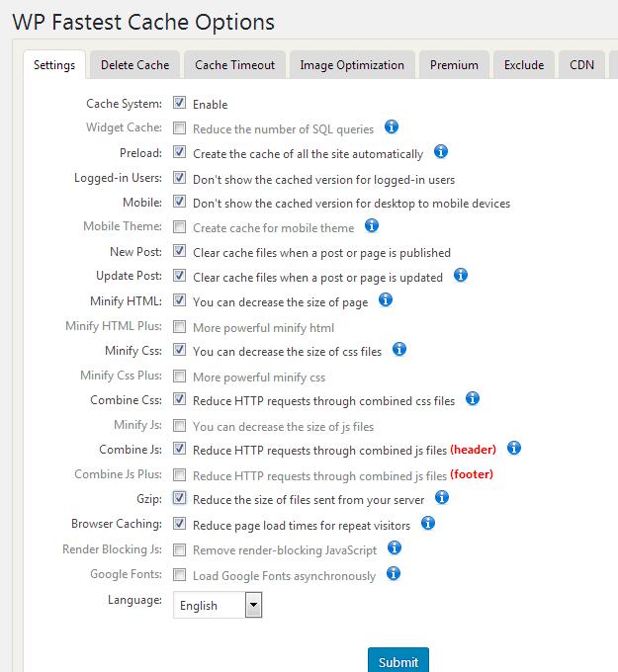Select the Settings tab

pos(54,64)
